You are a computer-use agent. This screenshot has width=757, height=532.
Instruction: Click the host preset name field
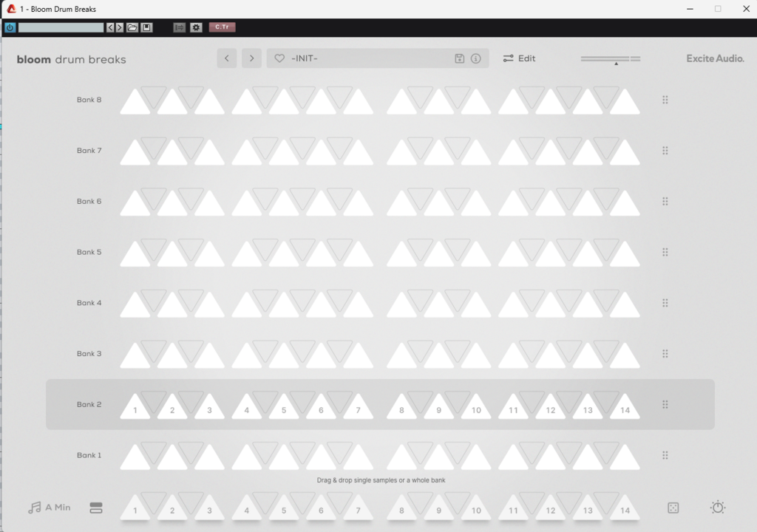61,27
